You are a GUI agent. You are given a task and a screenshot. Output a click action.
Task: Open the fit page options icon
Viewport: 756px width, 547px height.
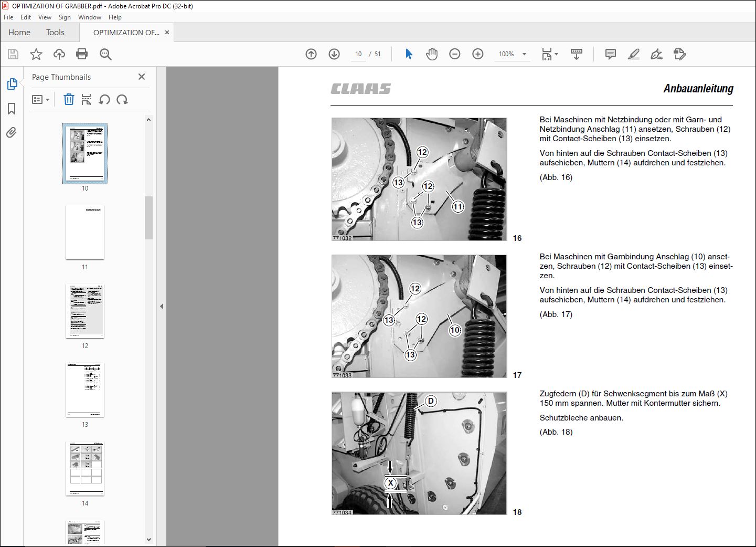pyautogui.click(x=550, y=54)
